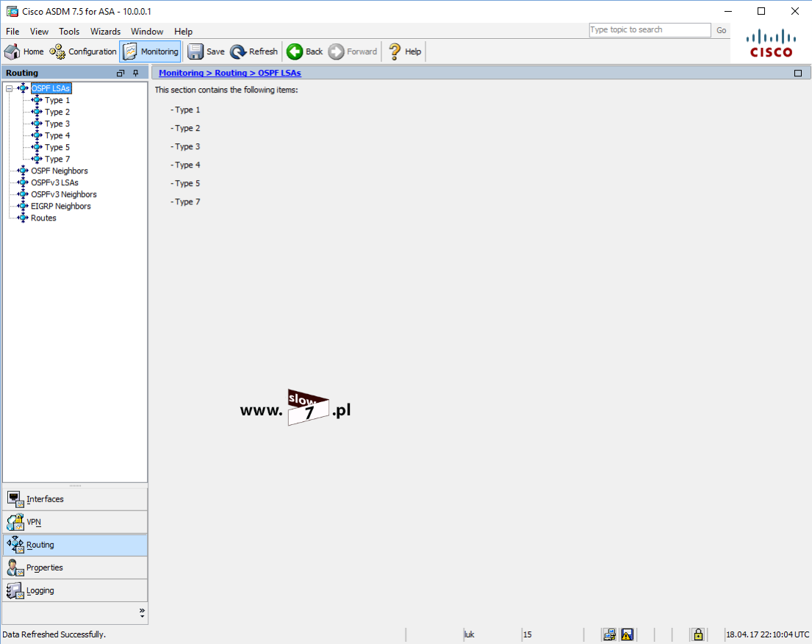
Task: Select Type 3 in Routing tree
Action: pos(57,124)
